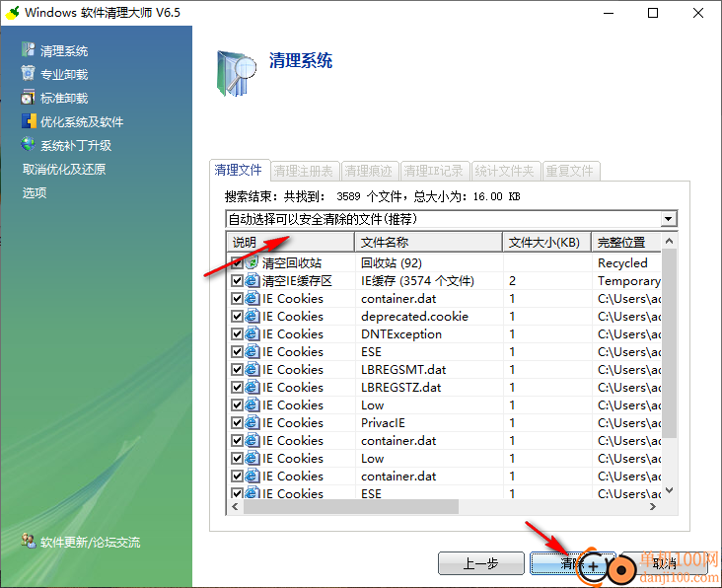Open the 自动选择可以安全清除的文件 dropdown
The image size is (722, 588).
[x=669, y=219]
